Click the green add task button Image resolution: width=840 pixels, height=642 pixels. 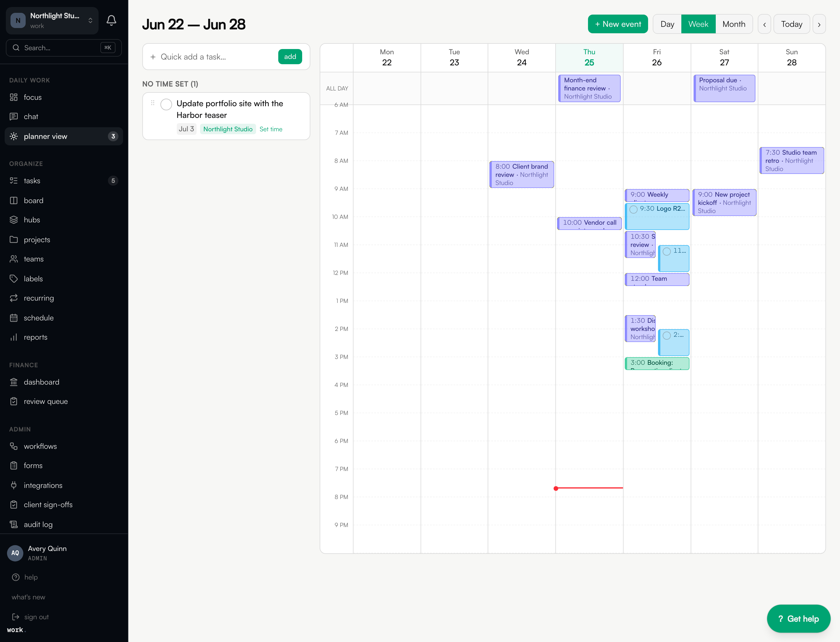click(x=290, y=57)
